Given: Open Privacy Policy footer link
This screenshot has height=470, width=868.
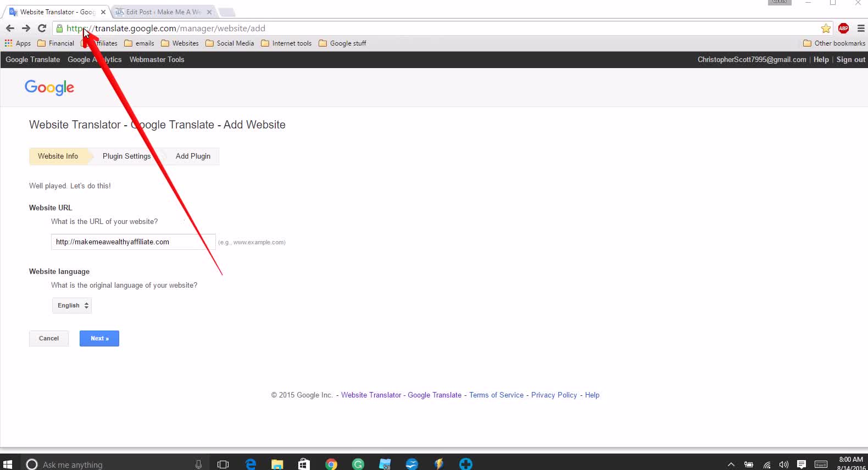Looking at the screenshot, I should coord(554,395).
